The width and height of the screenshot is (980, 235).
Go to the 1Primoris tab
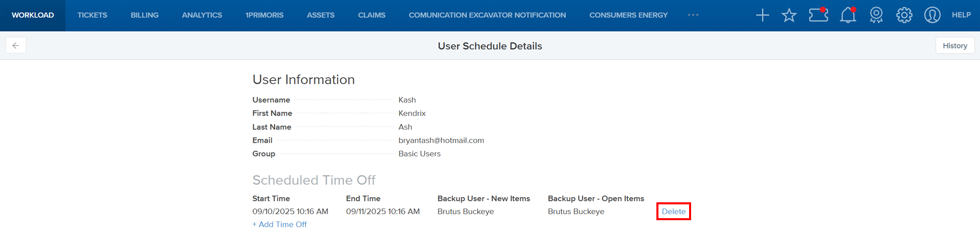264,15
